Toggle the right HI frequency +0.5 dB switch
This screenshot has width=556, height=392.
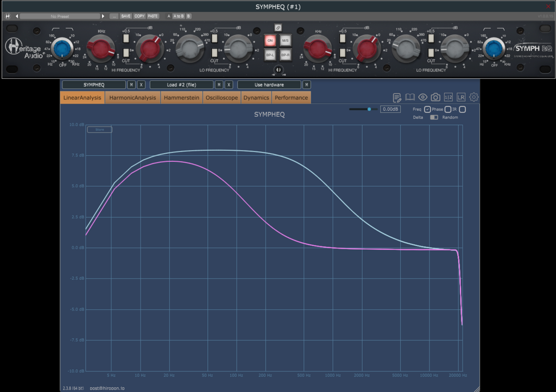(343, 39)
